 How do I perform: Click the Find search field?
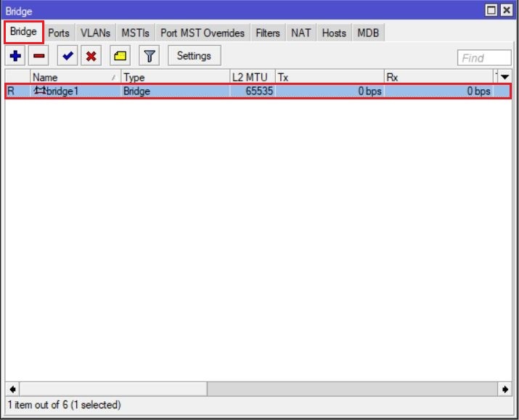[484, 58]
